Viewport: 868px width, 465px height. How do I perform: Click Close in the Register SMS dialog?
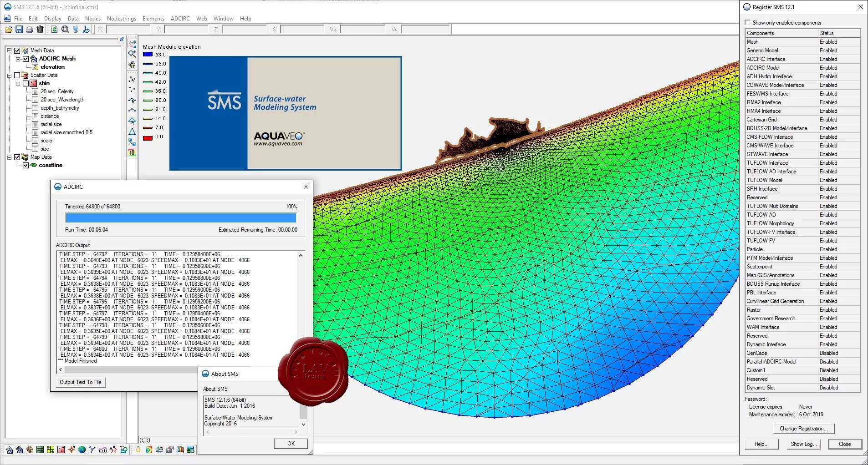(845, 444)
